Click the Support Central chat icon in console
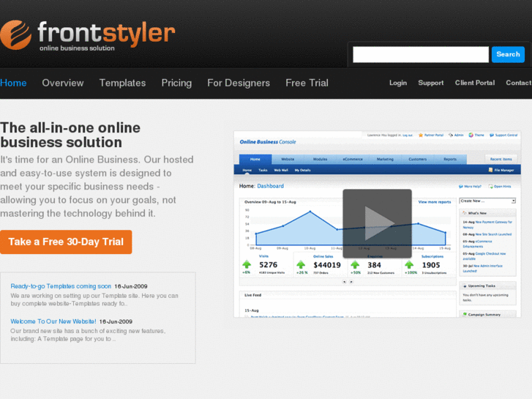The image size is (532, 399). (492, 135)
